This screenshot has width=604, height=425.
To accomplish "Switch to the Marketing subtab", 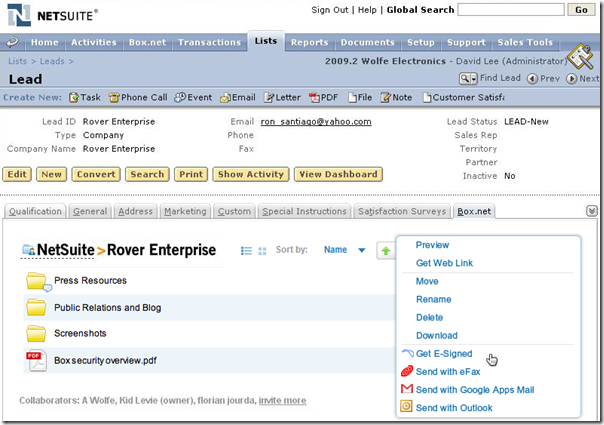I will tap(185, 211).
